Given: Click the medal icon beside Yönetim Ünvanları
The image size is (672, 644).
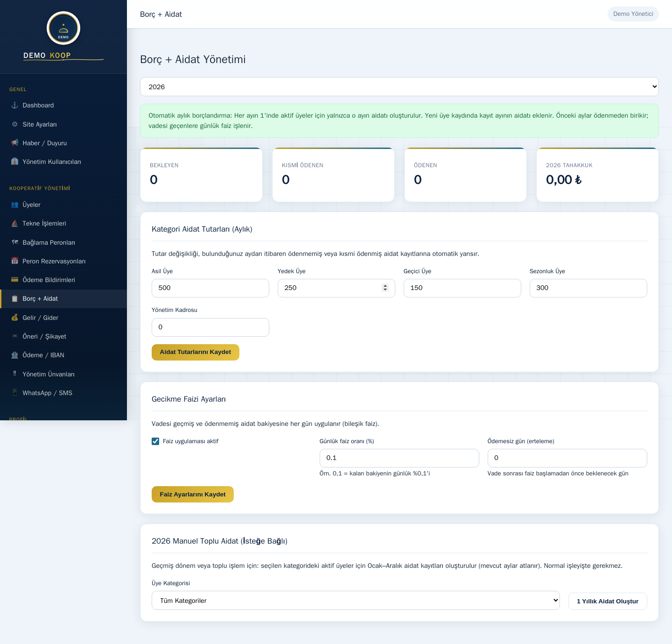Looking at the screenshot, I should point(15,374).
